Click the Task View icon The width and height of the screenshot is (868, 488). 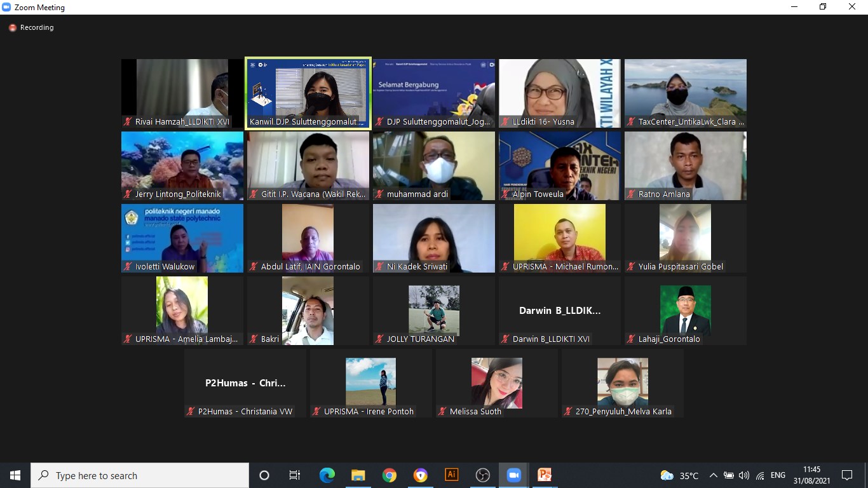(295, 475)
